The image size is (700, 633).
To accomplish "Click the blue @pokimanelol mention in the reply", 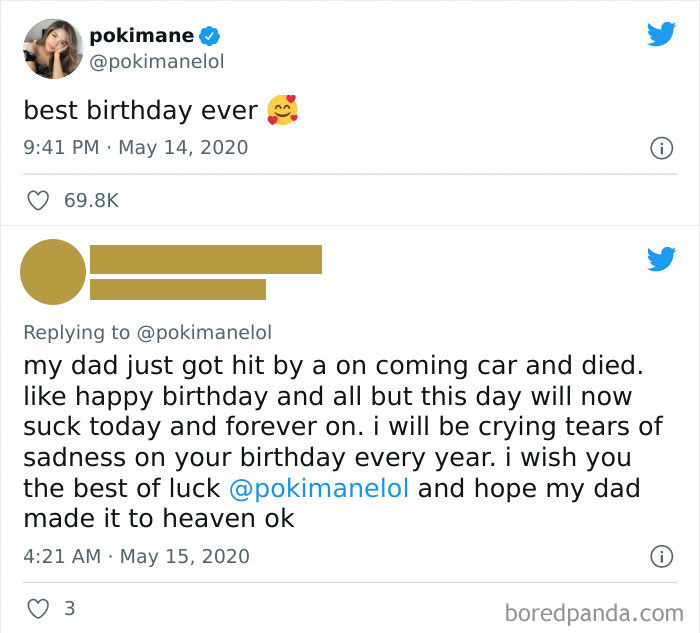I will [318, 490].
